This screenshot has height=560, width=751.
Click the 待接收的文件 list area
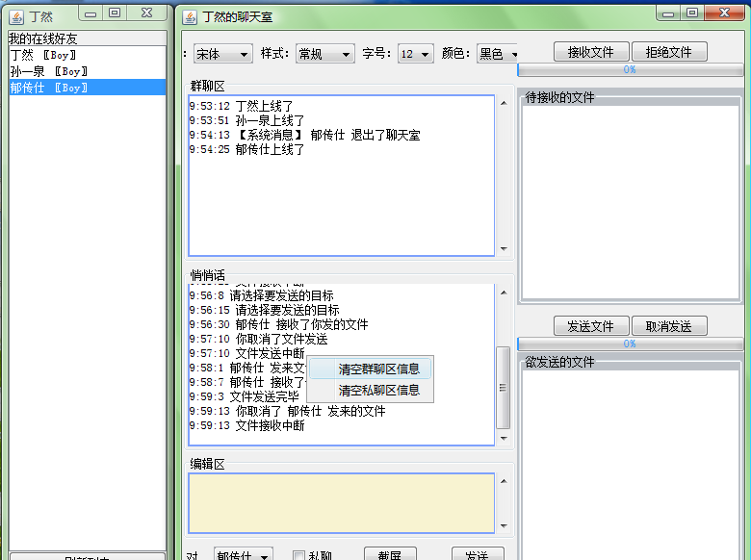click(631, 201)
